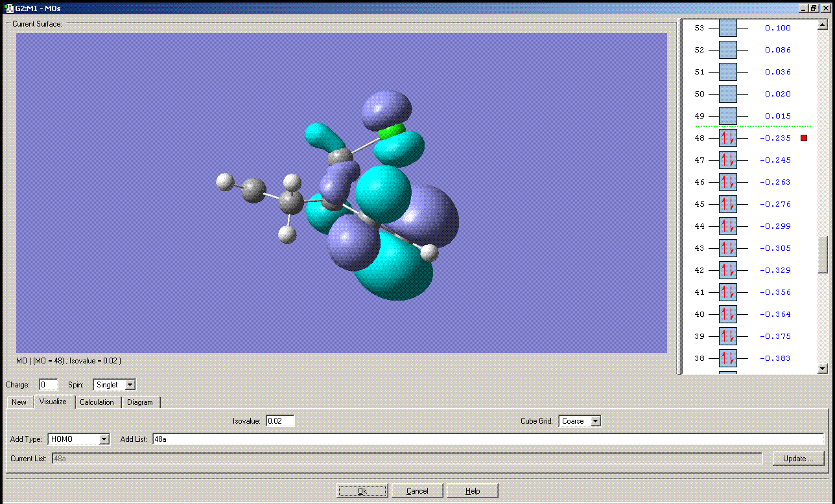
Task: Click the energy value -0.364
Action: click(x=775, y=314)
